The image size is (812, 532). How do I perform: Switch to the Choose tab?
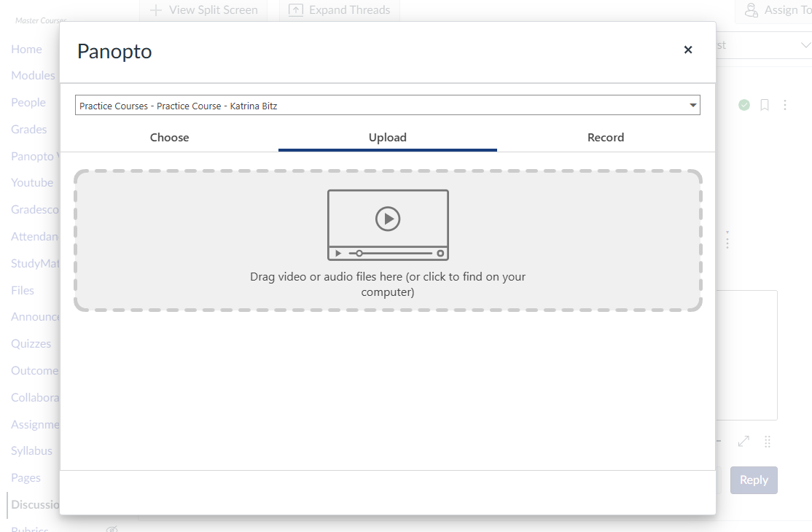(x=169, y=137)
